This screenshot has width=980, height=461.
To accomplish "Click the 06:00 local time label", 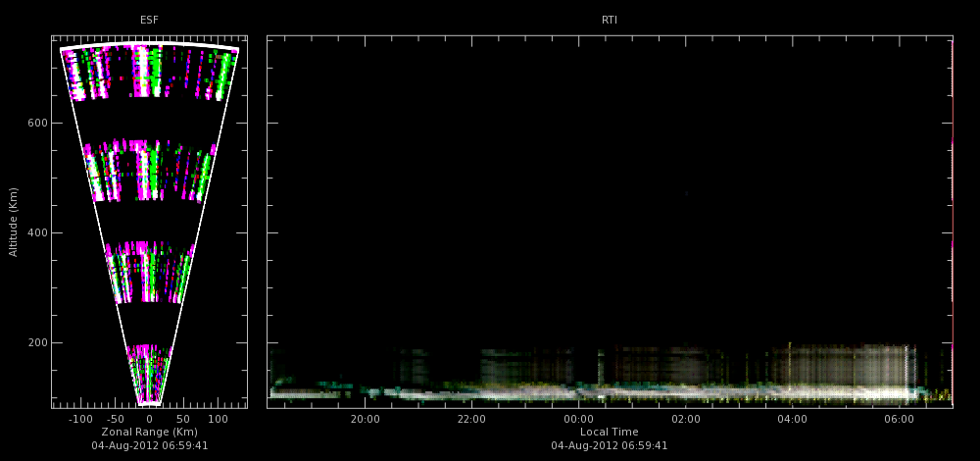I will click(899, 419).
